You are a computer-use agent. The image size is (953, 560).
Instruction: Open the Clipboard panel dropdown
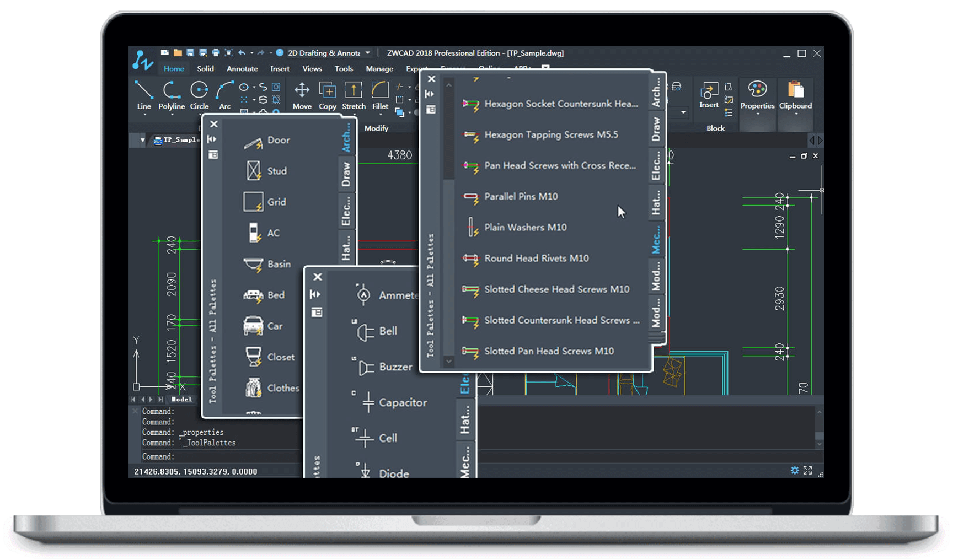pyautogui.click(x=795, y=115)
